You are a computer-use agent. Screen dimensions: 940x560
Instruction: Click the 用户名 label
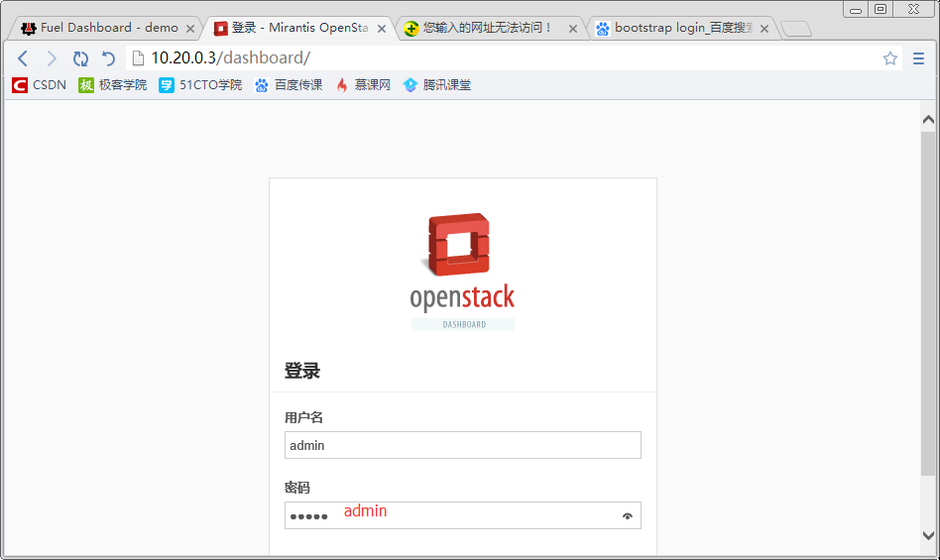pos(303,417)
